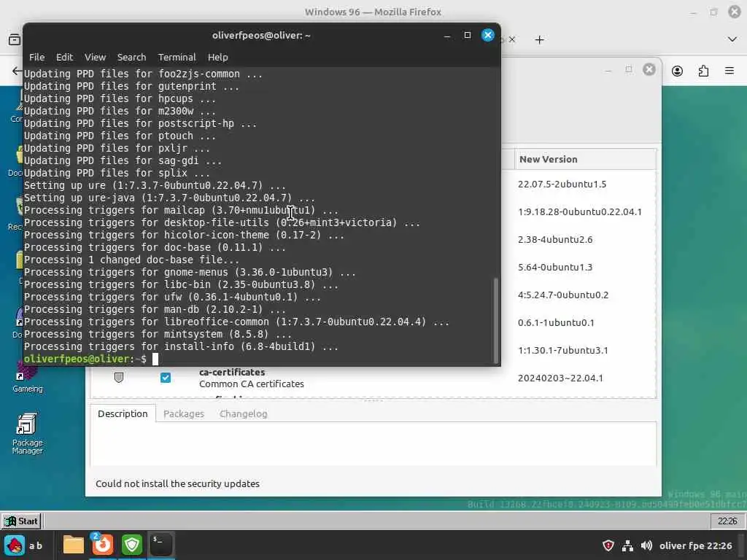Open the File menu in terminal

[36, 57]
